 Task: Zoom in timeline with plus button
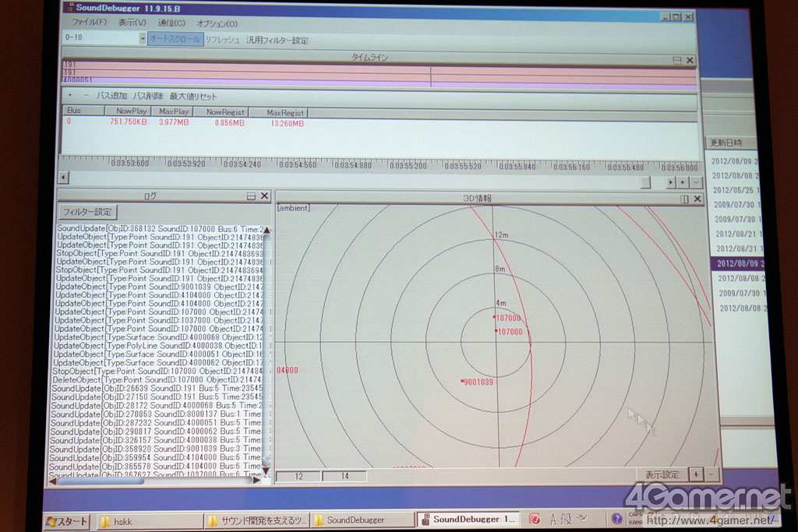pyautogui.click(x=683, y=182)
